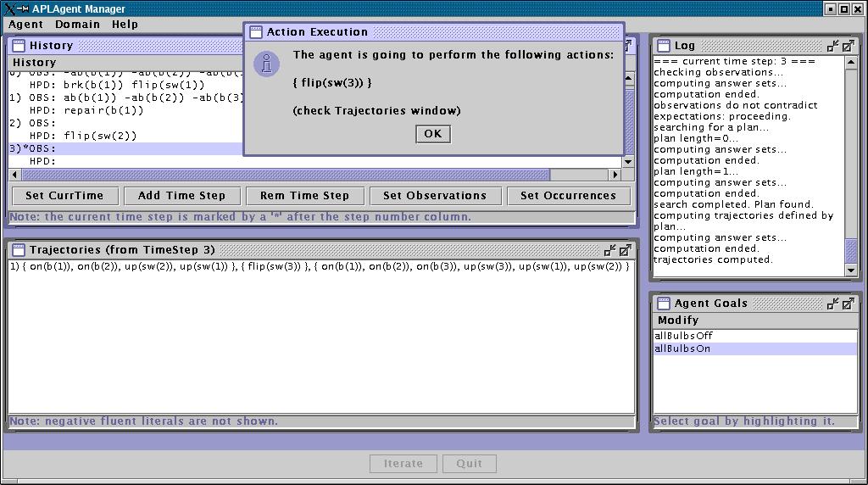Click the History panel window icon

[18, 46]
